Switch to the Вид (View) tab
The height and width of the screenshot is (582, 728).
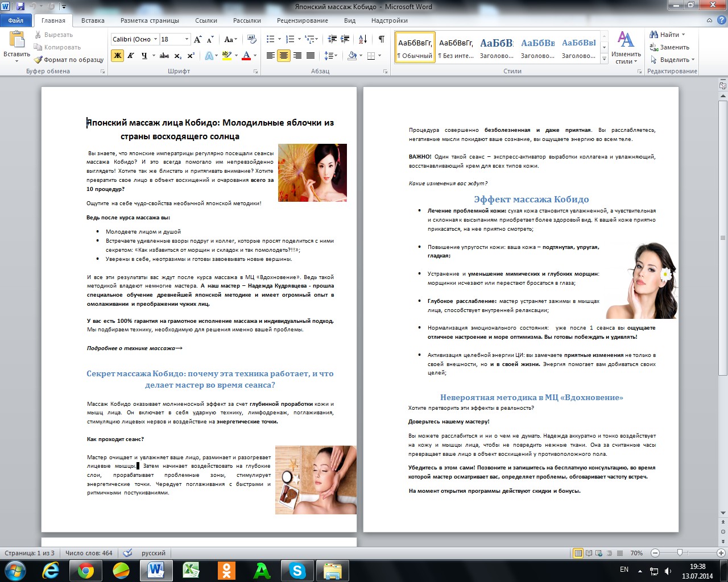click(350, 20)
